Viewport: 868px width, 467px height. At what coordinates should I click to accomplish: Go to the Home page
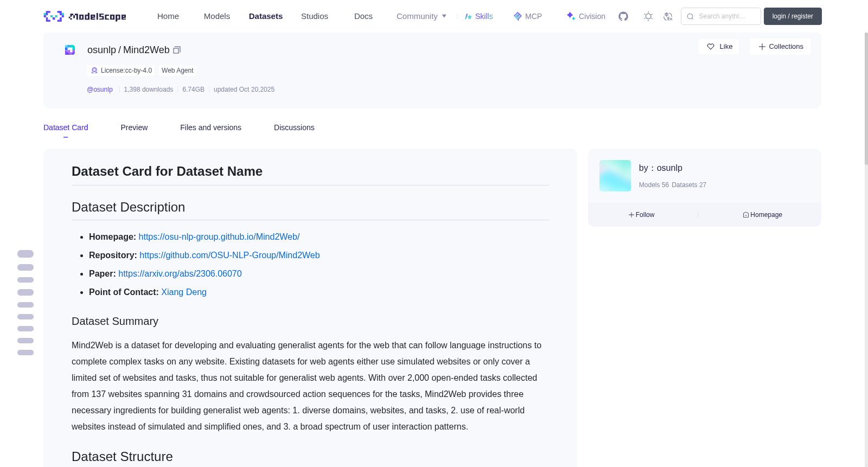point(168,16)
